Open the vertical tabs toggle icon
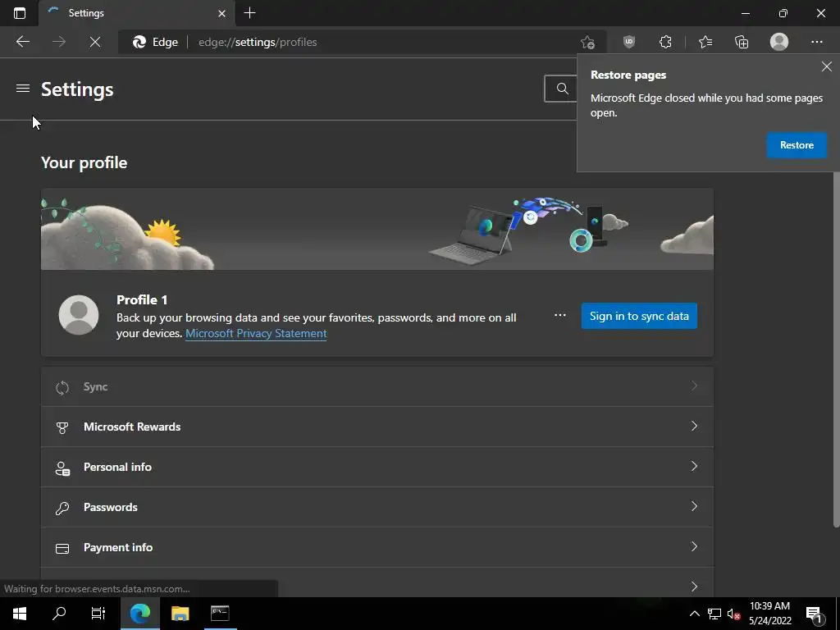This screenshot has height=630, width=840. pos(20,13)
